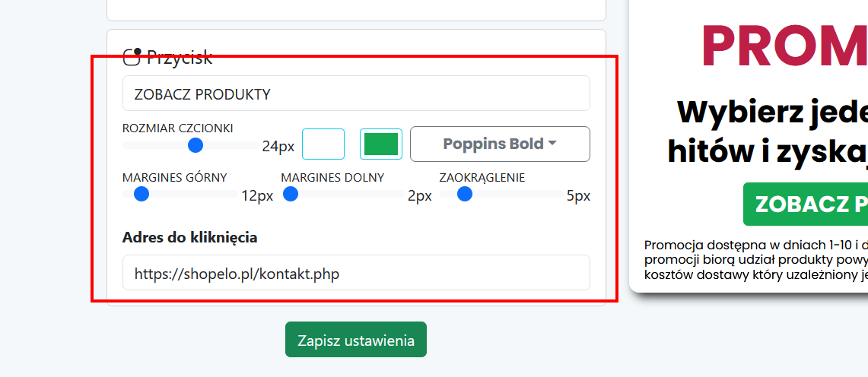The width and height of the screenshot is (868, 377).
Task: Click the Zaokrąglenie slider handle
Action: tap(465, 195)
